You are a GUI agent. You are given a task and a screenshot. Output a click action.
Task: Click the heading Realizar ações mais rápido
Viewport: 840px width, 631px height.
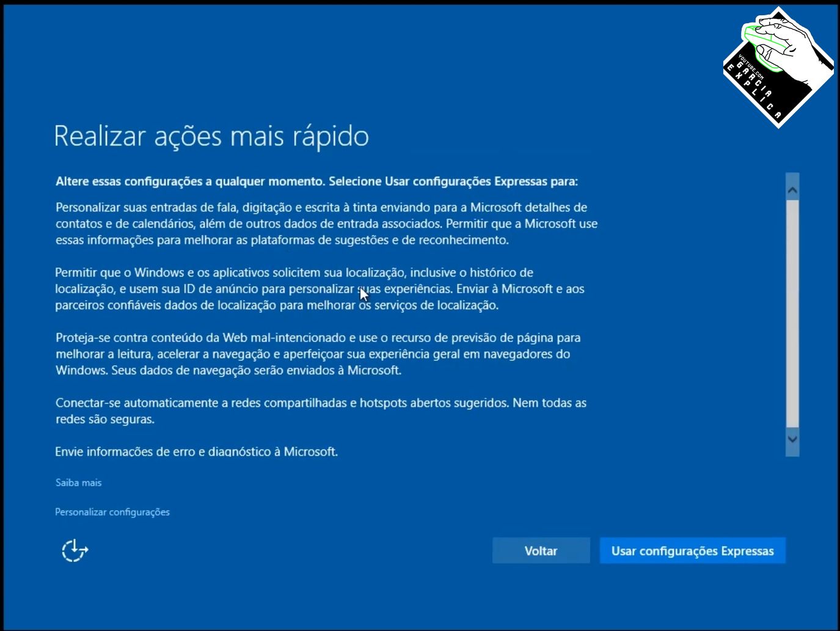211,136
